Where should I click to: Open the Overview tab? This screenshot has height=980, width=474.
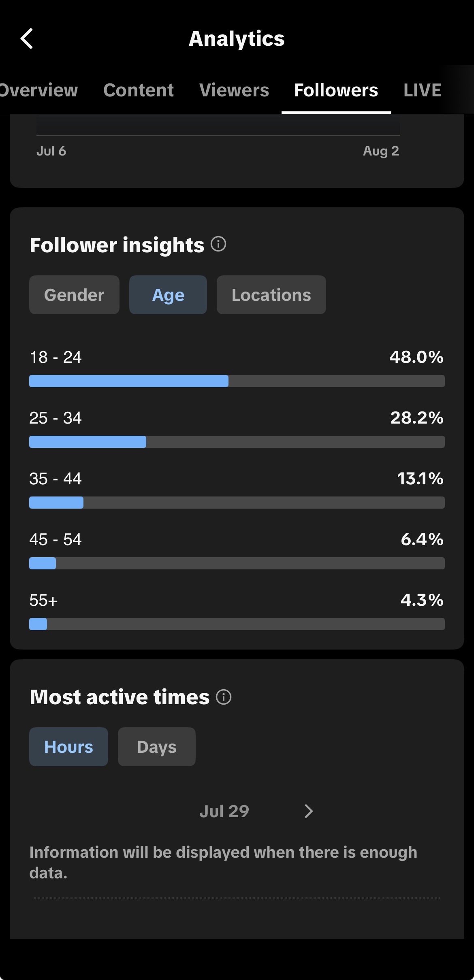[39, 90]
